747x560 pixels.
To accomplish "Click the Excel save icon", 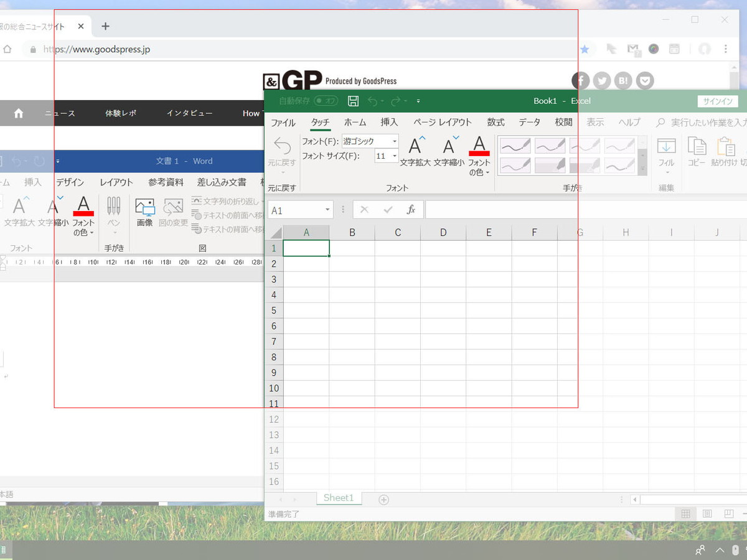I will tap(353, 101).
